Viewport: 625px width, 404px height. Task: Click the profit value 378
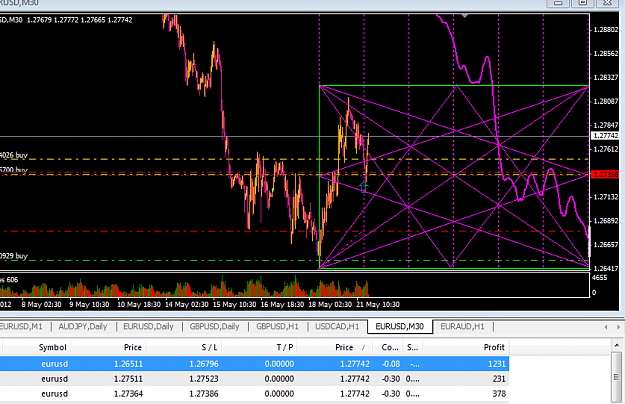tap(499, 394)
